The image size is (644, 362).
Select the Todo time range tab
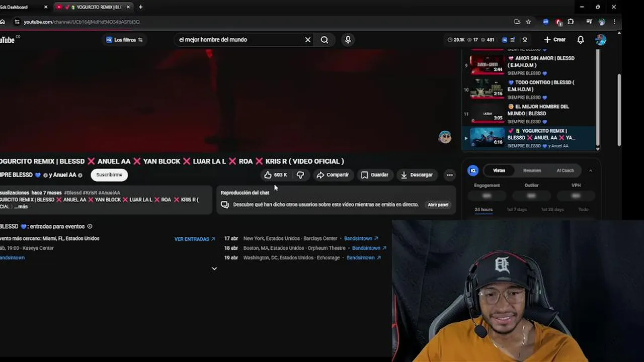(583, 210)
